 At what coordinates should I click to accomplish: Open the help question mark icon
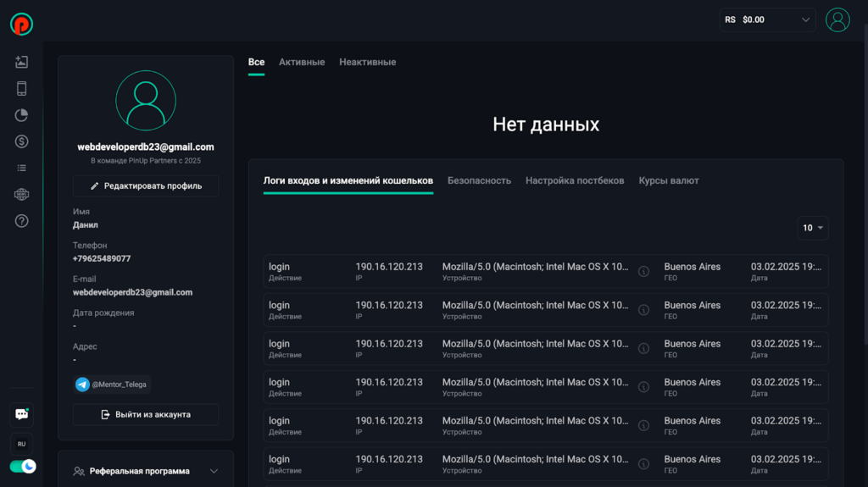(x=21, y=221)
